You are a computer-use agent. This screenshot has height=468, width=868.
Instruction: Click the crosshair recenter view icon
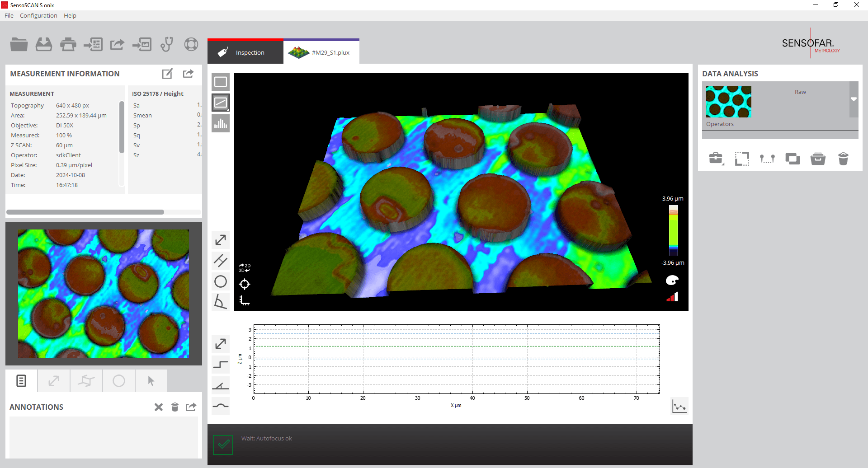pos(245,284)
